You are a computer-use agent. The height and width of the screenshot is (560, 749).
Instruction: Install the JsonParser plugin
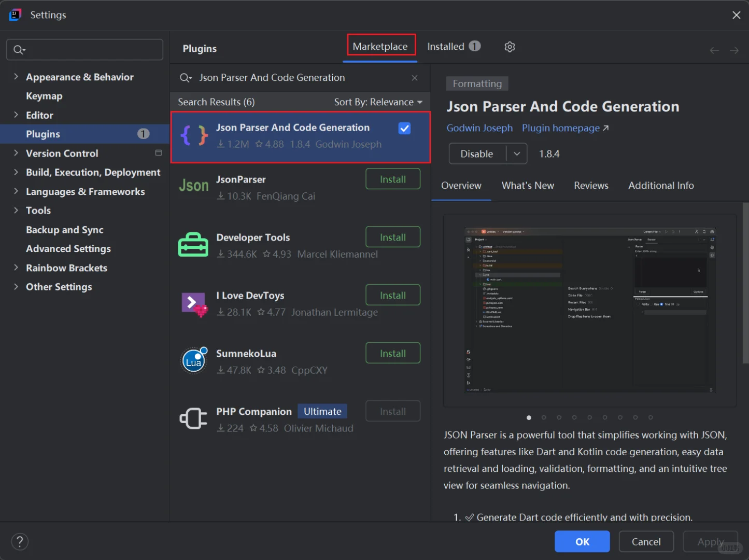[393, 179]
